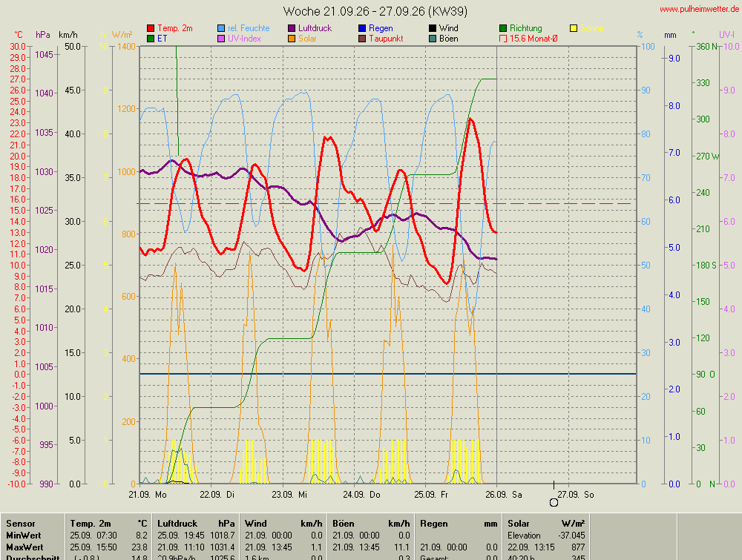This screenshot has height=560, width=742.
Task: Click the Luftdruck column header in the table
Action: click(x=177, y=524)
